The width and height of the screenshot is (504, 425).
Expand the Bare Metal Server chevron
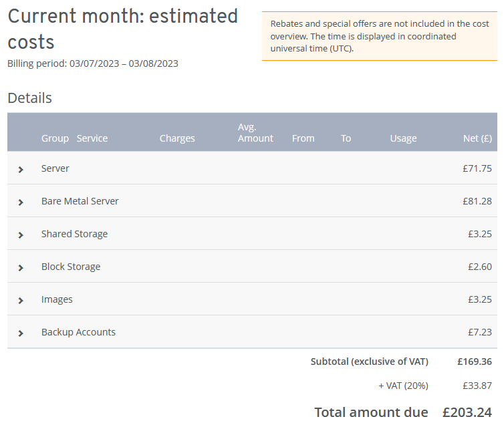pos(21,202)
